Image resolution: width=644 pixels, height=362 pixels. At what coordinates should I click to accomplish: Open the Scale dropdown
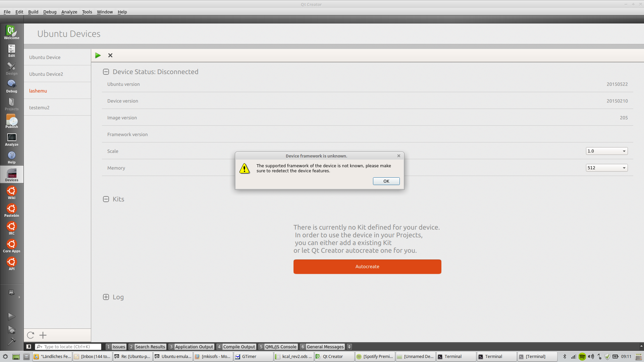606,151
